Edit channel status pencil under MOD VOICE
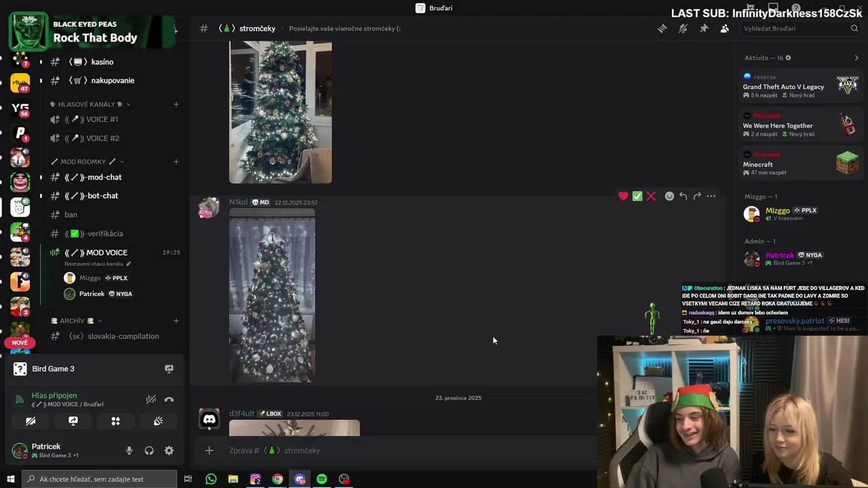This screenshot has height=488, width=868. point(128,264)
